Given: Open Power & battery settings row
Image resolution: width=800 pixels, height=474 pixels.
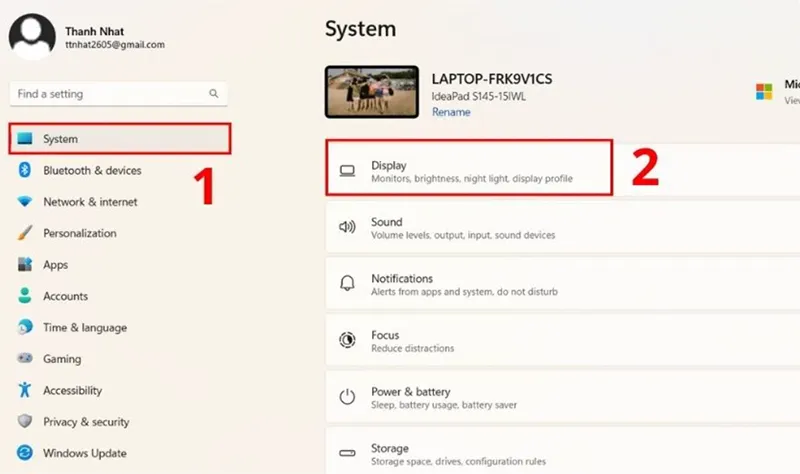Looking at the screenshot, I should (563, 397).
